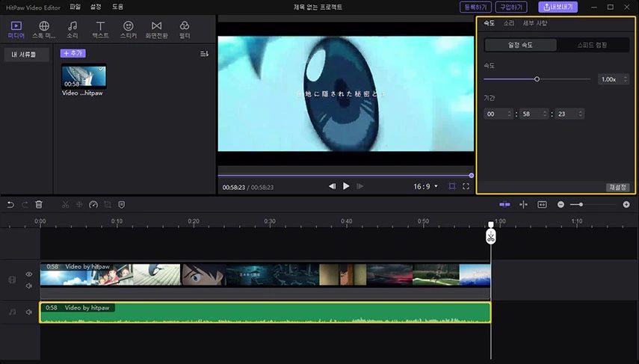Click the 재설정 reset button
The image size is (639, 364).
click(618, 187)
